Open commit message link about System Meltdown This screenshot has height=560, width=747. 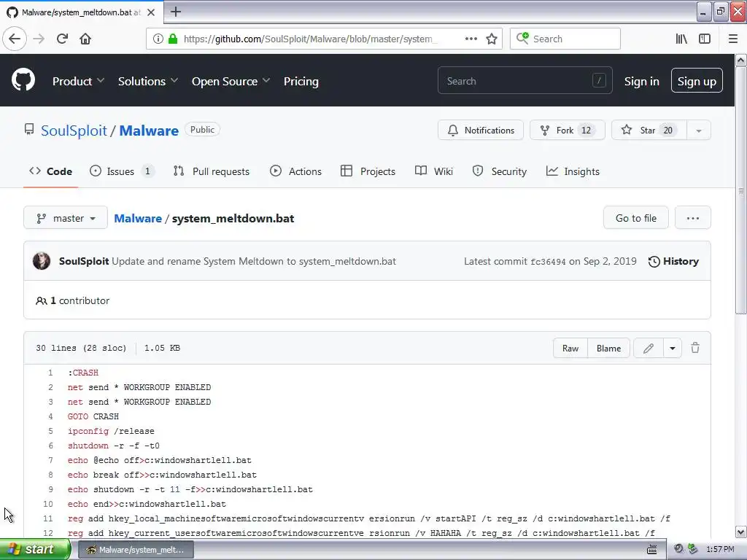pos(254,261)
